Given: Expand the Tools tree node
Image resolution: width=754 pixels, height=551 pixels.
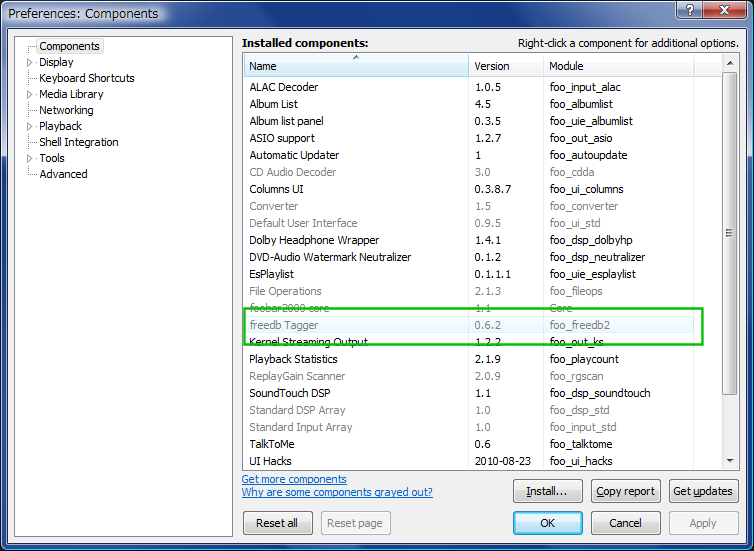Looking at the screenshot, I should tap(29, 158).
